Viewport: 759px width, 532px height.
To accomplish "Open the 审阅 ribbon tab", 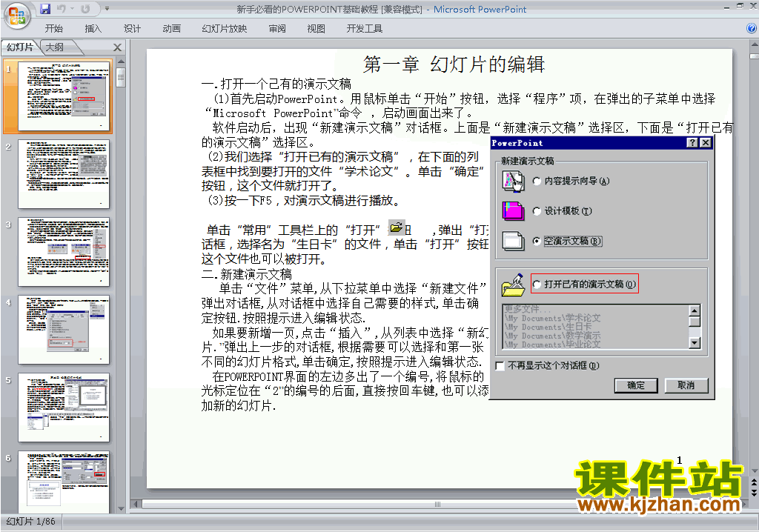I will pos(277,29).
